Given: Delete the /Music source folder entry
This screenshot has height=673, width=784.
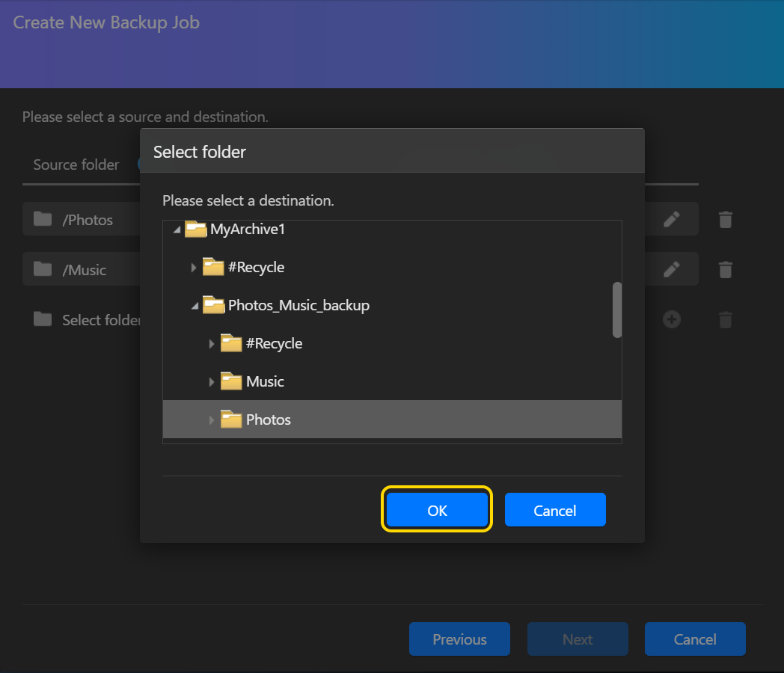Looking at the screenshot, I should tap(725, 269).
